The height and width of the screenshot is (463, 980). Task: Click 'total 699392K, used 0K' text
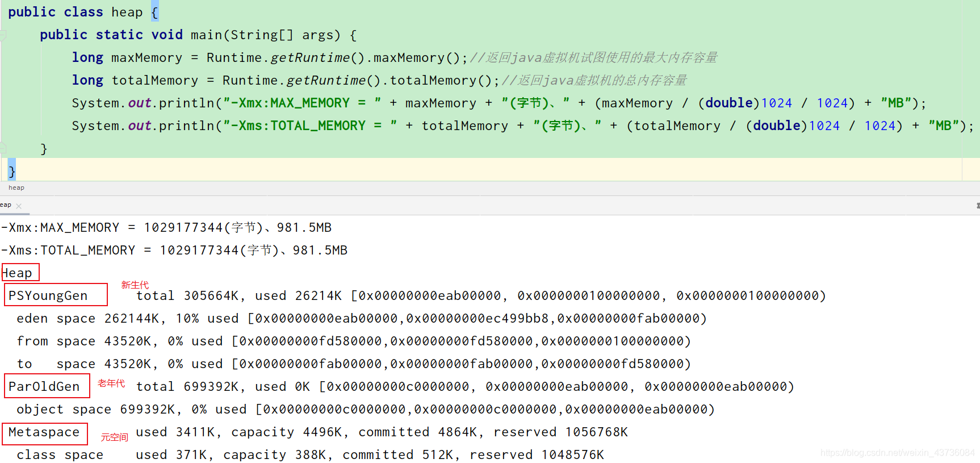click(x=223, y=387)
